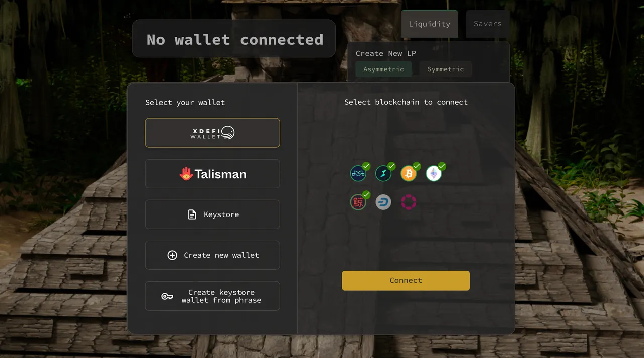Click the Create New LP heading
Viewport: 644px width, 358px height.
click(x=386, y=53)
